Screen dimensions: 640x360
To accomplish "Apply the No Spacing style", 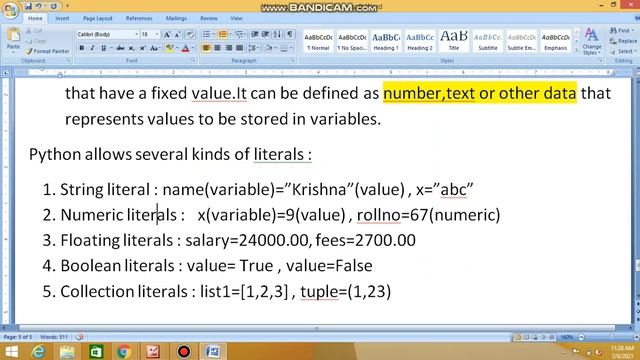I will tap(352, 41).
